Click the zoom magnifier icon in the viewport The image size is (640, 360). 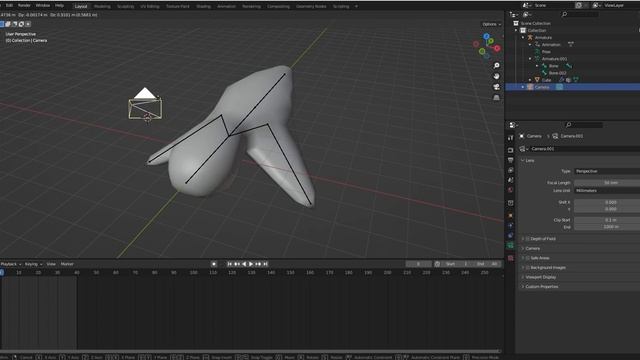tap(496, 66)
